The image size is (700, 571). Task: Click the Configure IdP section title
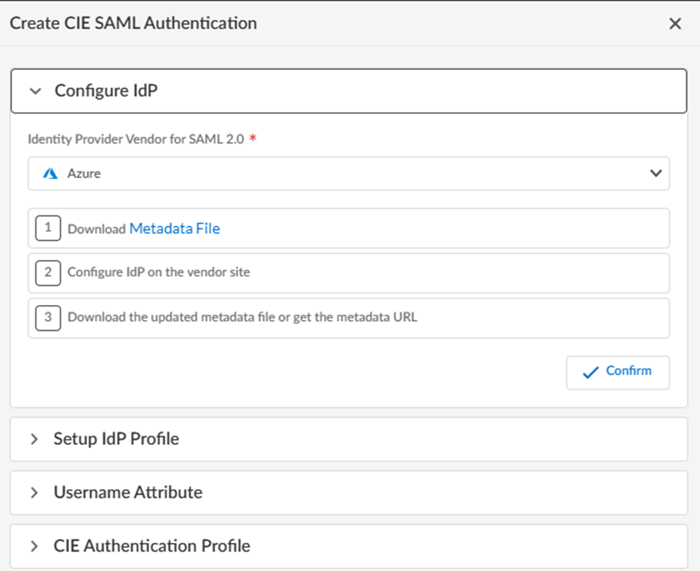pyautogui.click(x=106, y=91)
